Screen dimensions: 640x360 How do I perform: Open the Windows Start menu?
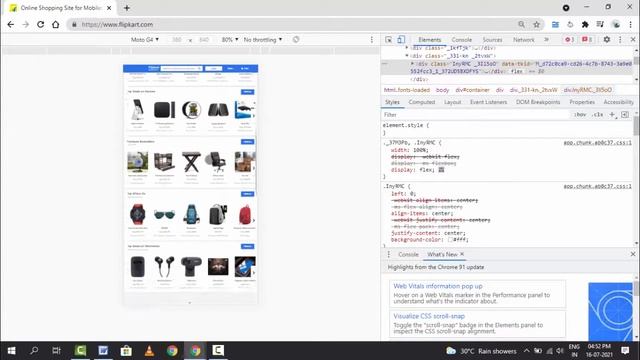(x=11, y=351)
